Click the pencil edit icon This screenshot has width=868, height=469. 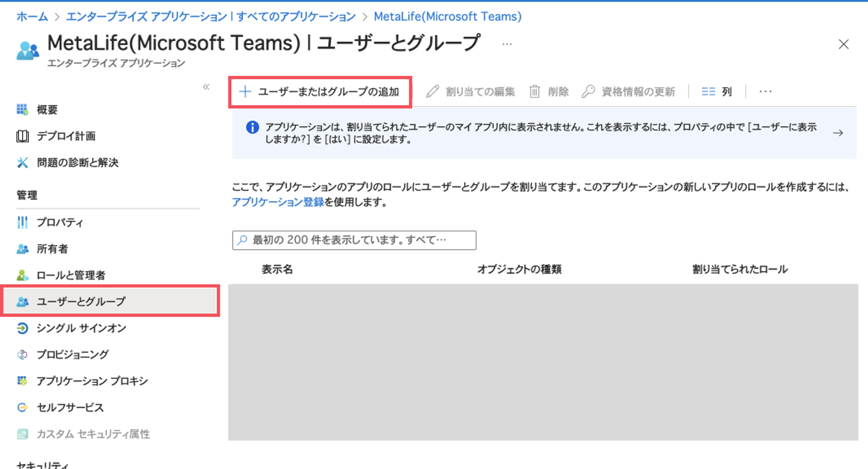(x=432, y=92)
